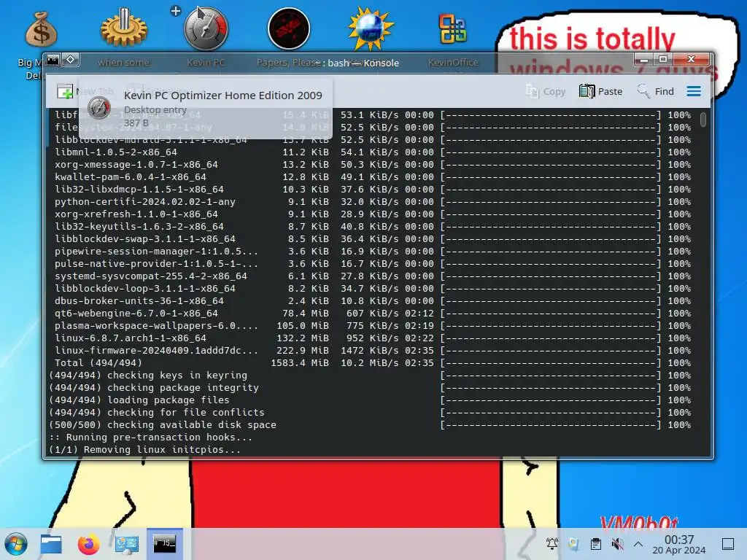Open the clipboard tray icon

click(x=595, y=544)
